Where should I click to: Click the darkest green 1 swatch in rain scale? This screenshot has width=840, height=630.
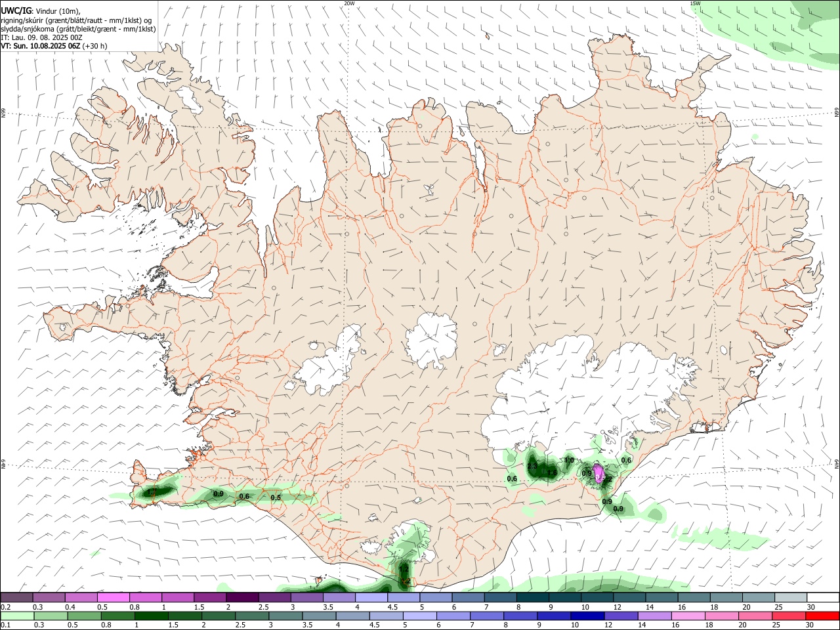point(151,616)
